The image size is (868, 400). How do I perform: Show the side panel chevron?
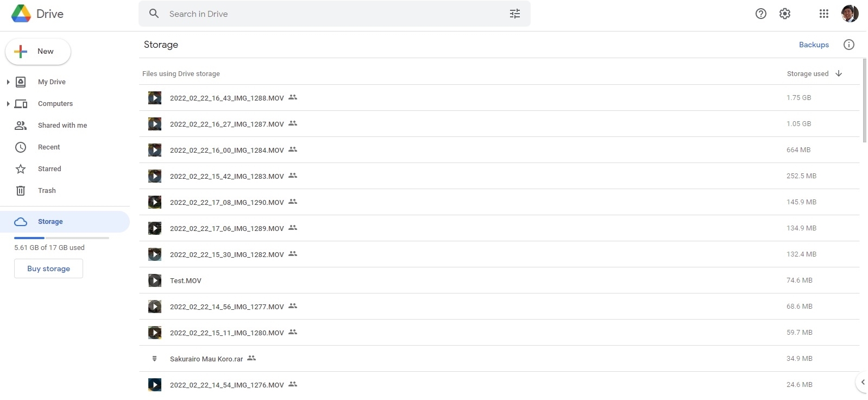pos(863,382)
